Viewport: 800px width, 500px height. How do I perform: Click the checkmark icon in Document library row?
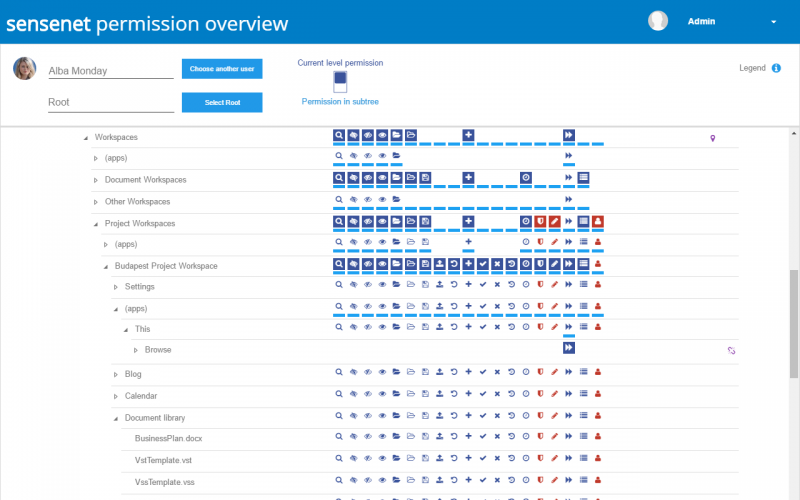coord(483,416)
